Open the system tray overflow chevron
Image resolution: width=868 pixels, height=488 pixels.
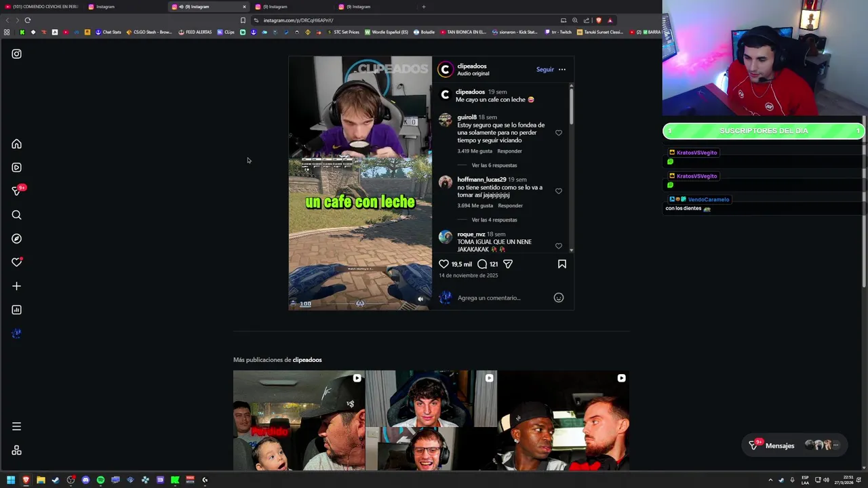click(770, 480)
